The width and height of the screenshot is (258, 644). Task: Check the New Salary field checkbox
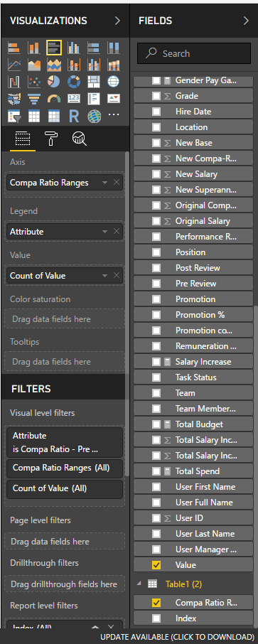[156, 174]
